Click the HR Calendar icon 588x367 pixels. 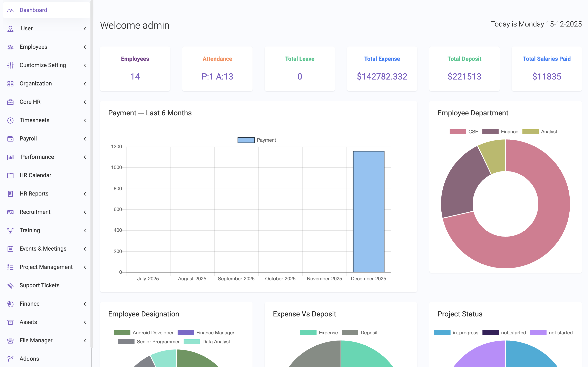[10, 175]
